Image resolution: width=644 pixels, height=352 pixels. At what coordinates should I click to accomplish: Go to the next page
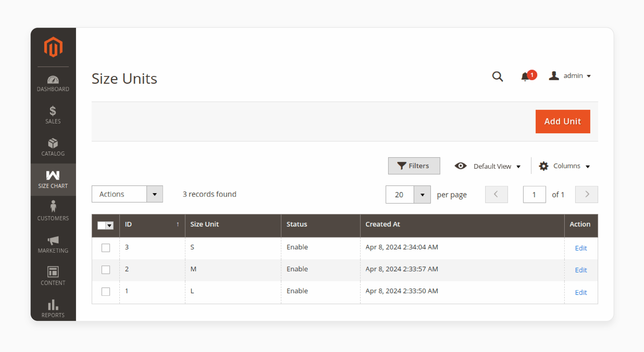pos(586,194)
